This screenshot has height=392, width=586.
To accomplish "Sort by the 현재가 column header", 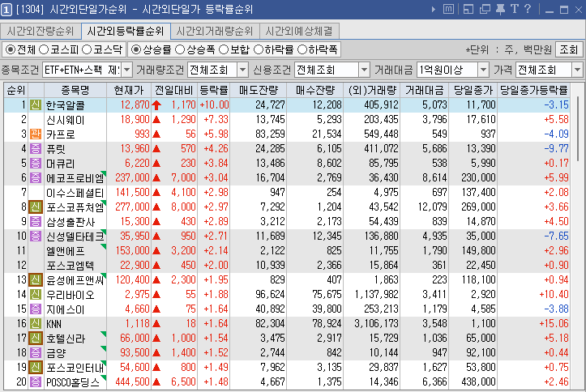I will (129, 90).
